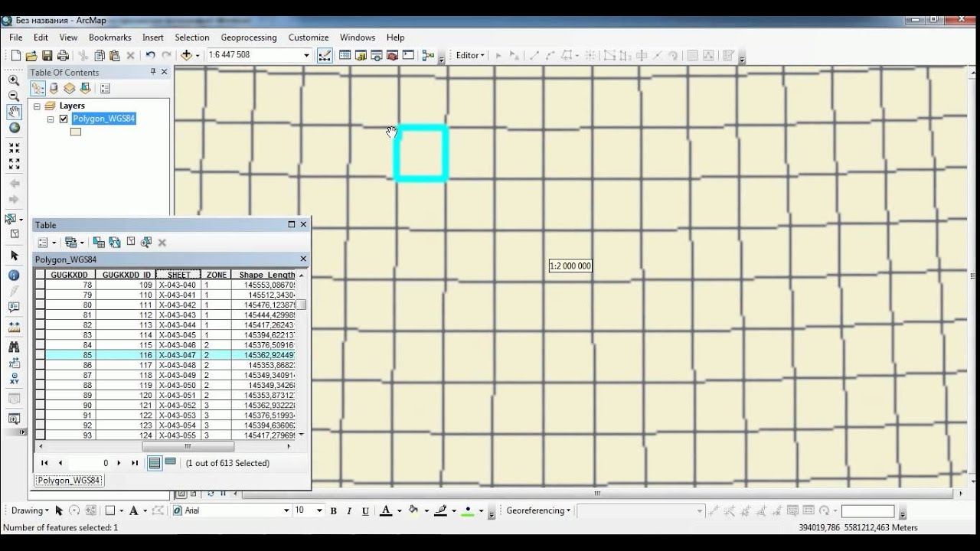980x551 pixels.
Task: Go to the last table record
Action: 135,463
